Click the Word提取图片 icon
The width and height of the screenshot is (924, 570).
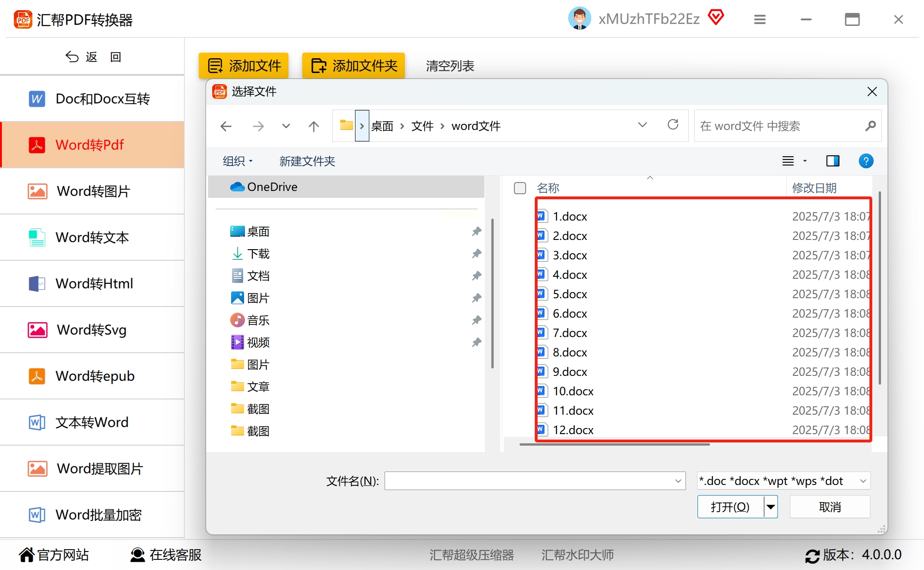pyautogui.click(x=37, y=468)
